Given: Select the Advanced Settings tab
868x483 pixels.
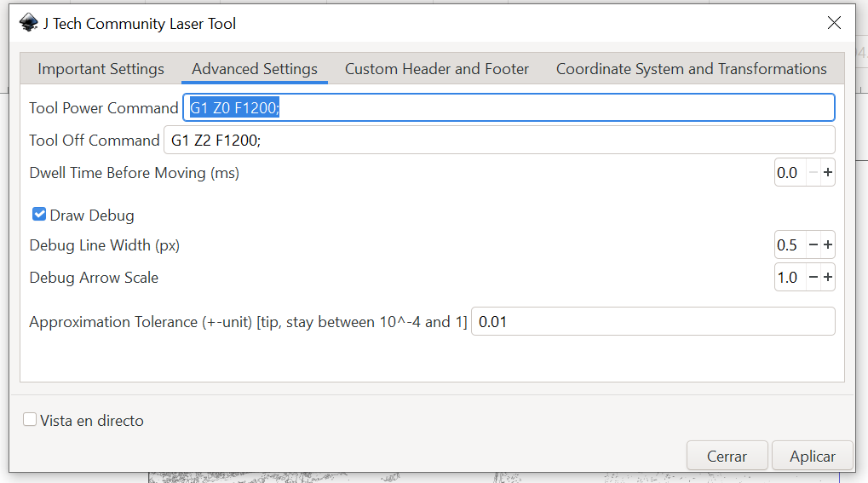Looking at the screenshot, I should (255, 69).
